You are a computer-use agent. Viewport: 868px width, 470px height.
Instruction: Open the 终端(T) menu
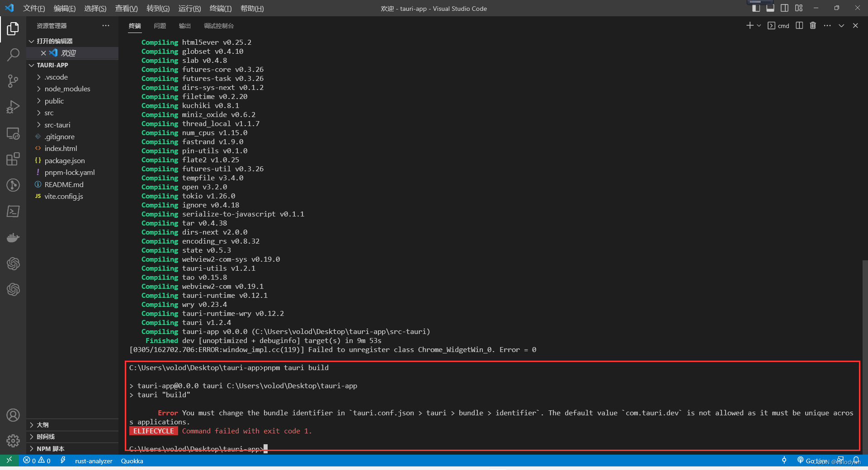(x=221, y=8)
